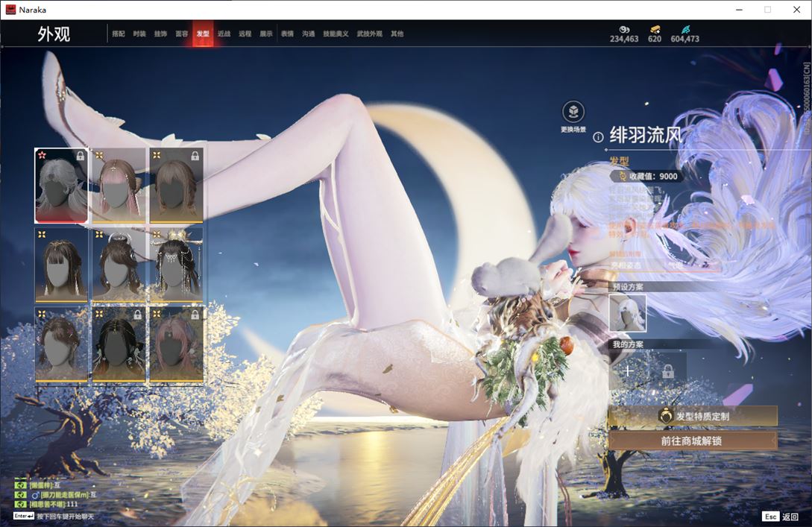
Task: Switch to the 时装 tab
Action: pyautogui.click(x=139, y=34)
